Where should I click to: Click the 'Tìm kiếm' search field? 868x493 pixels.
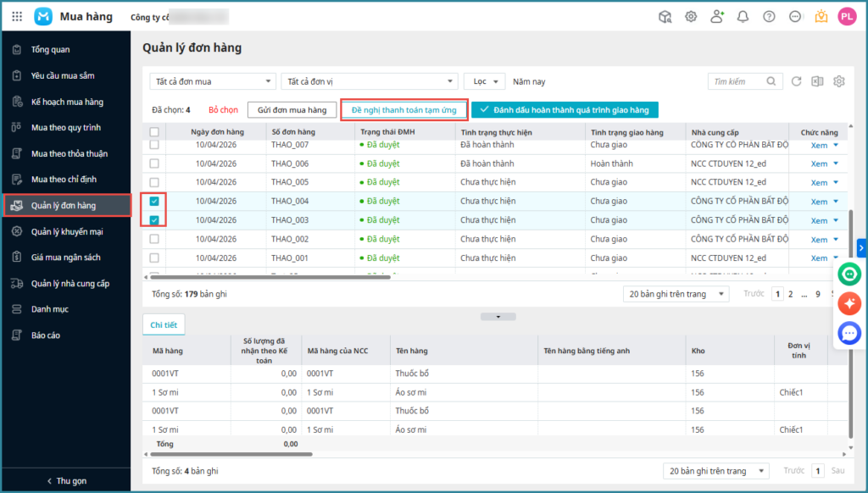tap(737, 81)
